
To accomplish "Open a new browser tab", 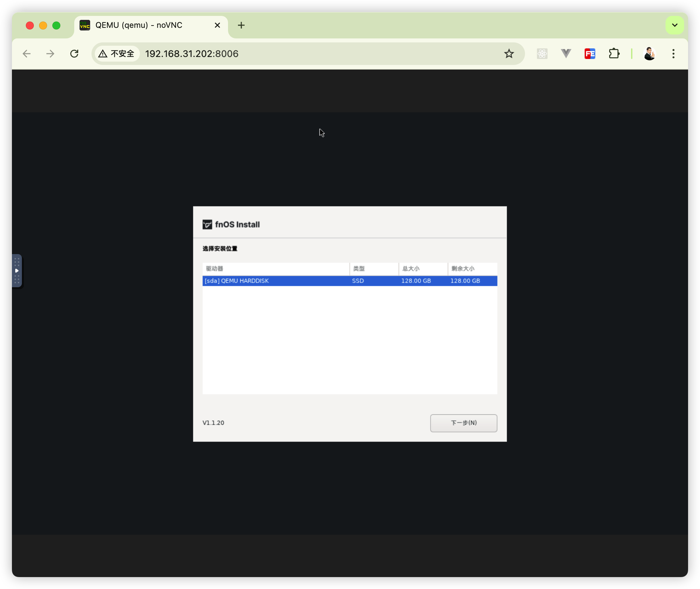I will coord(241,26).
